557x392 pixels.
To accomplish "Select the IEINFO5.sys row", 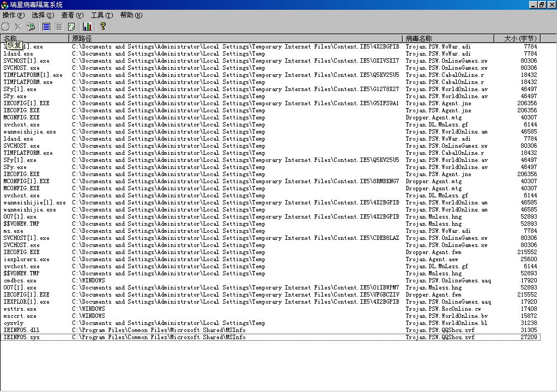I will tap(270, 337).
